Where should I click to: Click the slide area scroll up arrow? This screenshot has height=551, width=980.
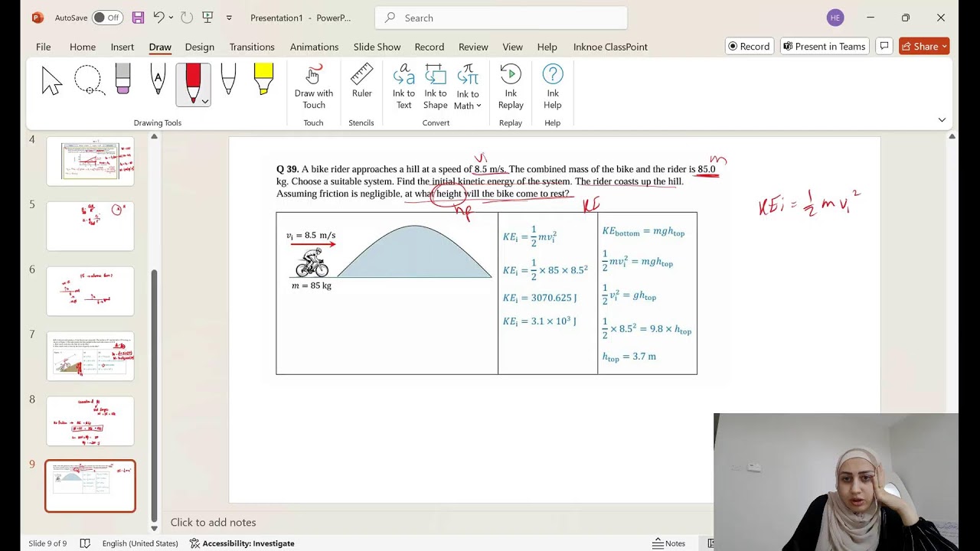[x=952, y=136]
